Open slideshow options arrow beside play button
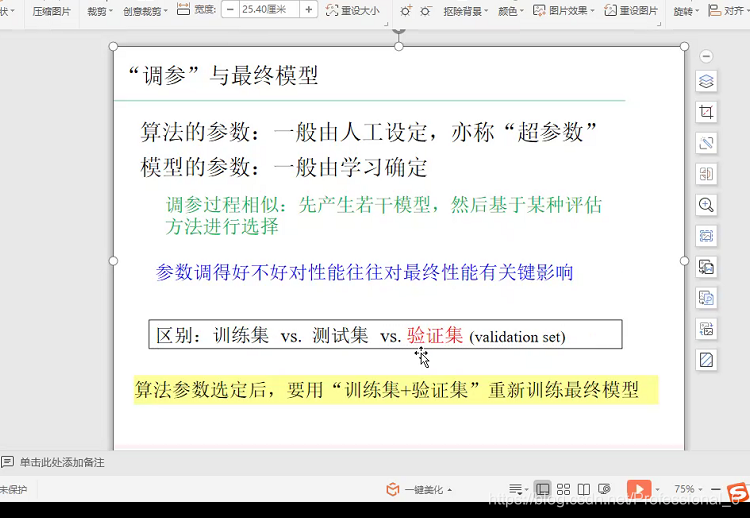The image size is (750, 518). [658, 489]
